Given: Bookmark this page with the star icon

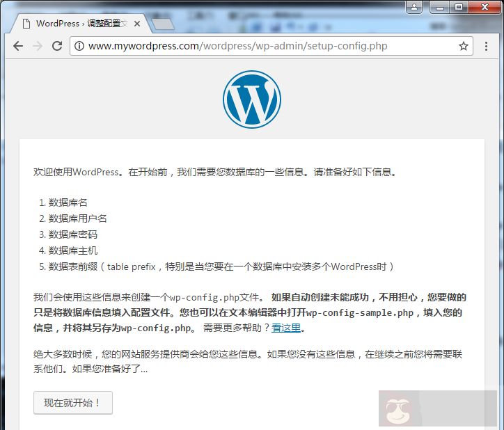Looking at the screenshot, I should click(463, 47).
